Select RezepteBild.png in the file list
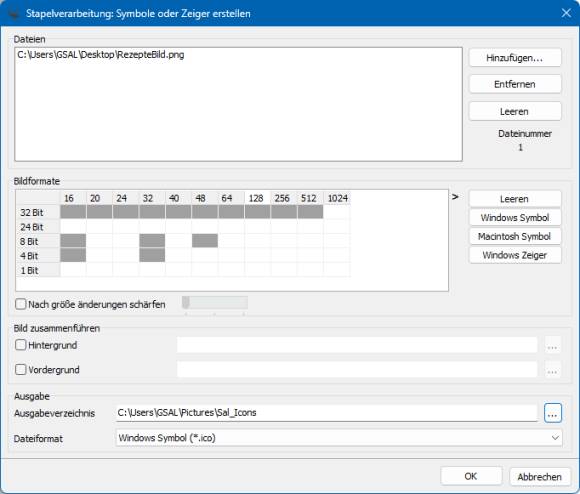Image resolution: width=580 pixels, height=494 pixels. 101,55
